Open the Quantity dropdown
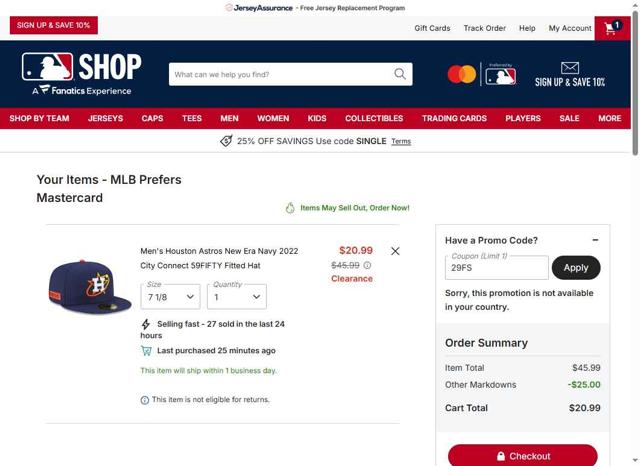640x466 pixels. (x=237, y=297)
